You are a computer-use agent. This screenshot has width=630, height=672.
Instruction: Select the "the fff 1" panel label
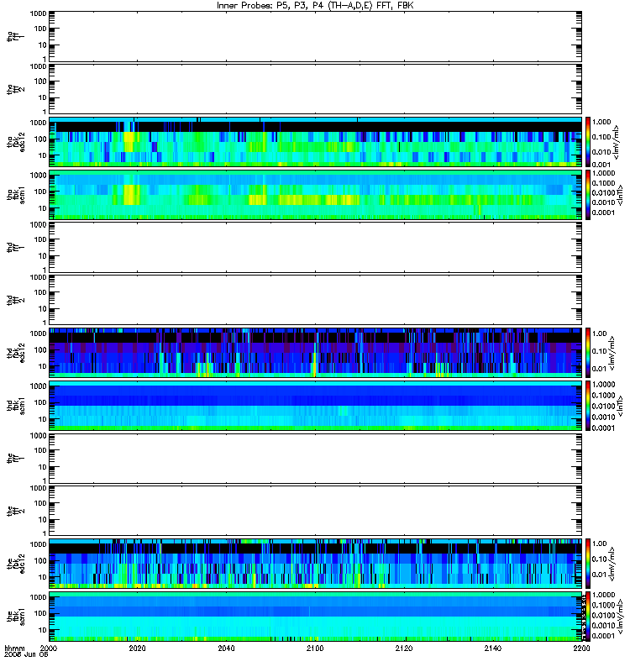(15, 458)
